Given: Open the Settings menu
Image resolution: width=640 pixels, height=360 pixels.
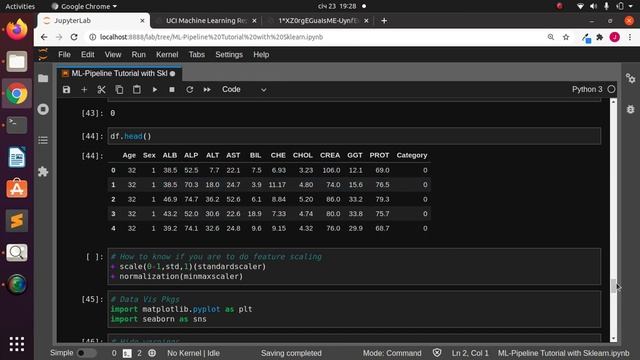Looking at the screenshot, I should [229, 55].
